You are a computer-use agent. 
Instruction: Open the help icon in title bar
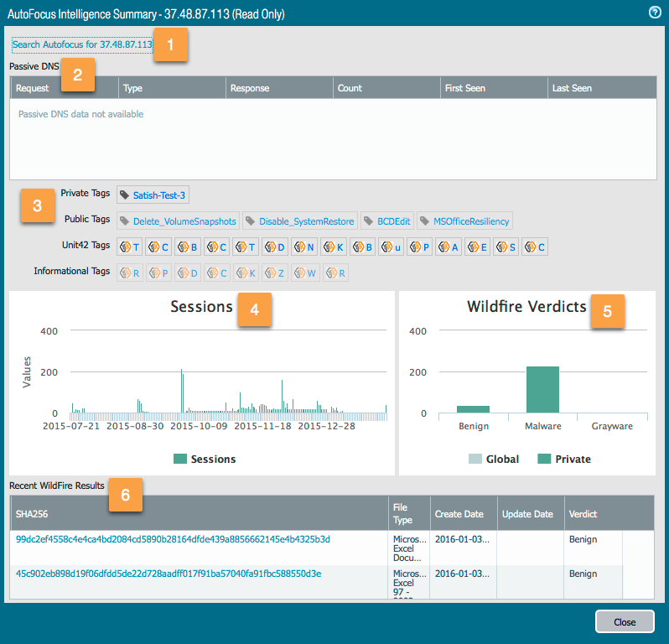653,13
